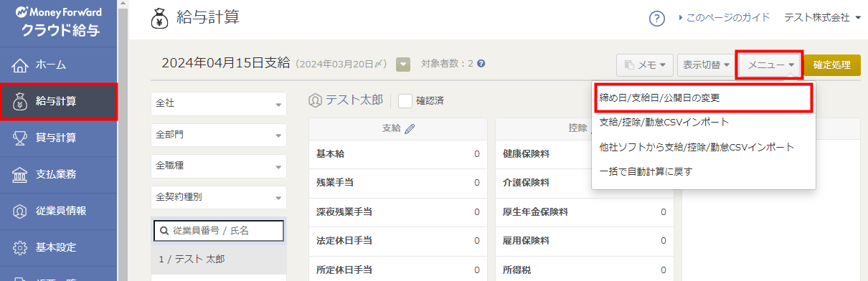Open the 全部門 filter dropdown
Image resolution: width=868 pixels, height=281 pixels.
[x=219, y=135]
